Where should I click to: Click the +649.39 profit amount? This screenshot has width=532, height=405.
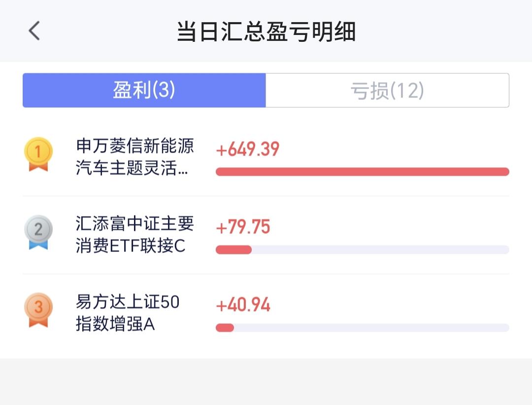248,149
